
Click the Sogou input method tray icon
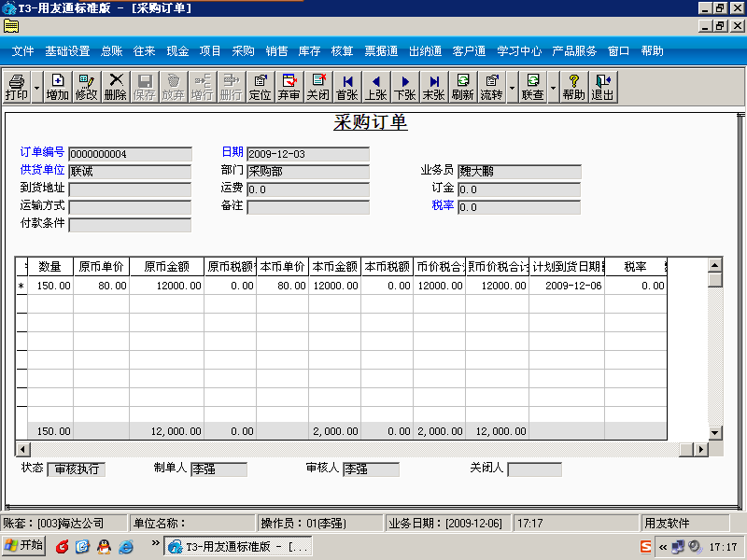645,547
